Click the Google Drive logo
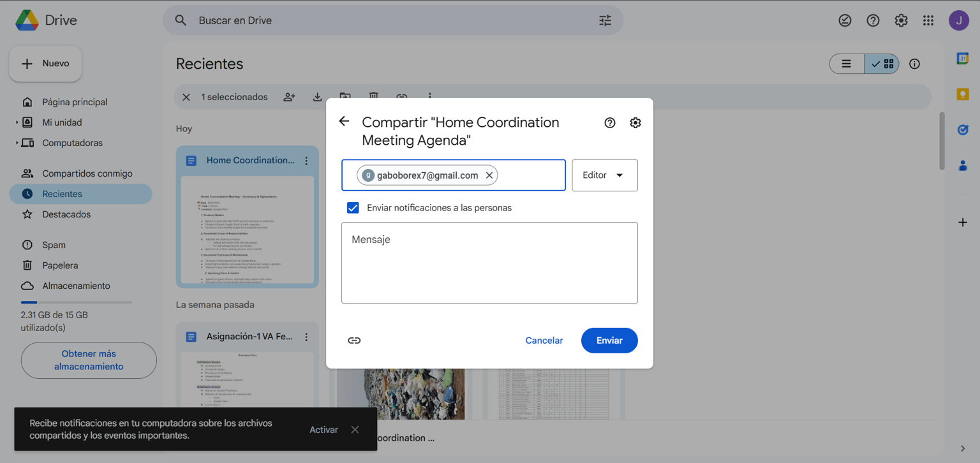This screenshot has height=463, width=980. point(27,20)
